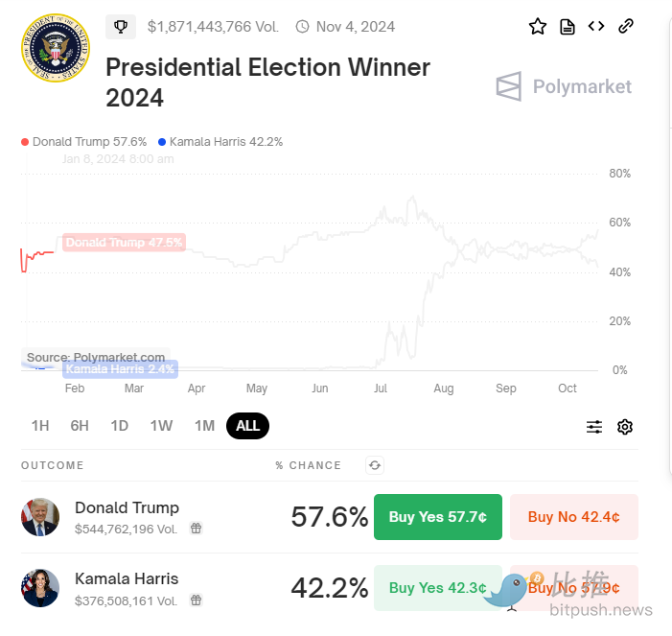Click the star favorite icon

pos(538,27)
